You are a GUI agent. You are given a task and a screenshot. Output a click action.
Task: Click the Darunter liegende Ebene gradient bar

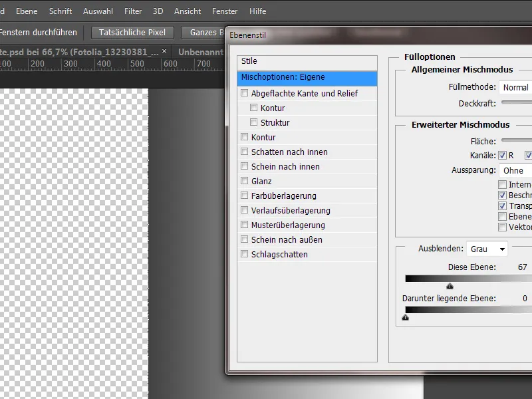pos(469,310)
